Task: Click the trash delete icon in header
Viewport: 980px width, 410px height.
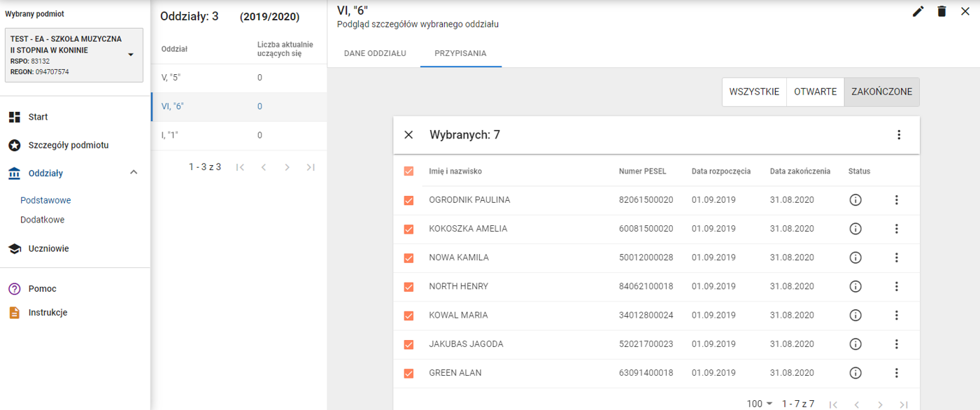Action: coord(942,11)
